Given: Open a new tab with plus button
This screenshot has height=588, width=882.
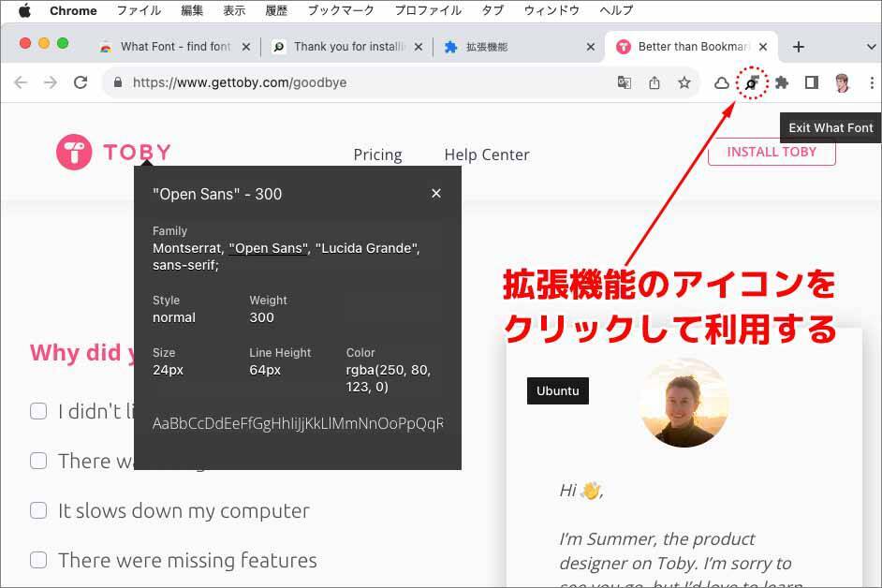Looking at the screenshot, I should [798, 47].
